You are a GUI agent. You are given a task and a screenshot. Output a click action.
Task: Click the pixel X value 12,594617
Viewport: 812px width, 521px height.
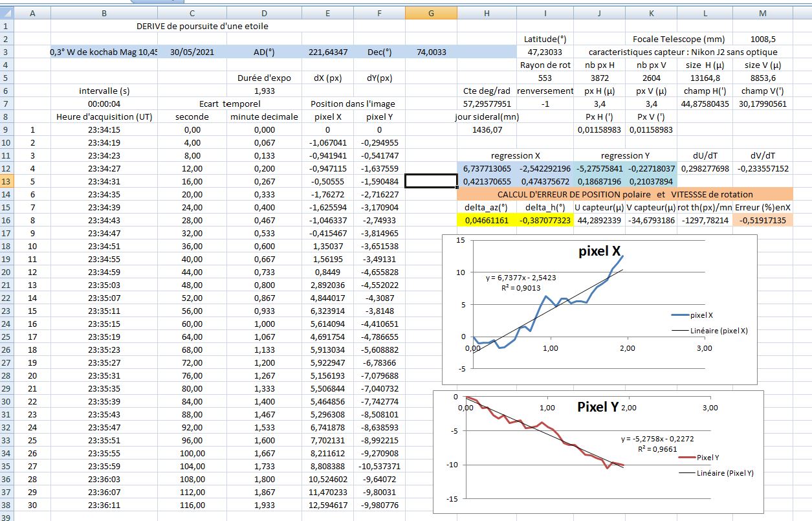328,505
